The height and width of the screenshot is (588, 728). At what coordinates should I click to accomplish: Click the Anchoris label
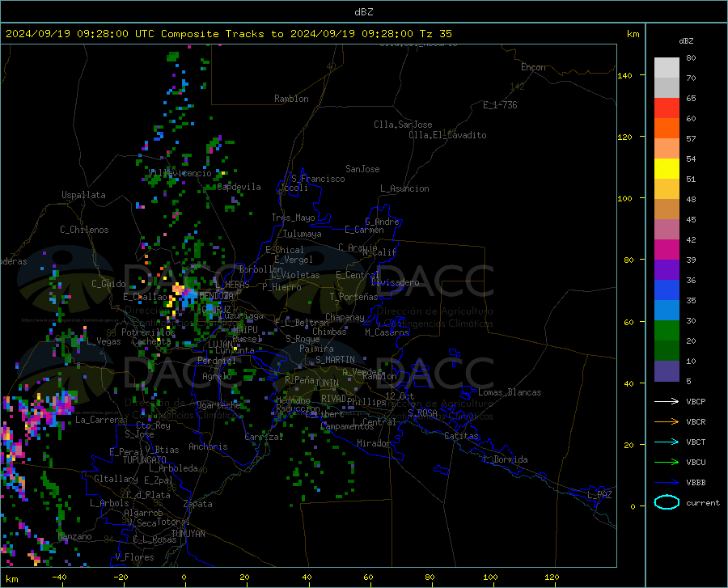tap(208, 446)
